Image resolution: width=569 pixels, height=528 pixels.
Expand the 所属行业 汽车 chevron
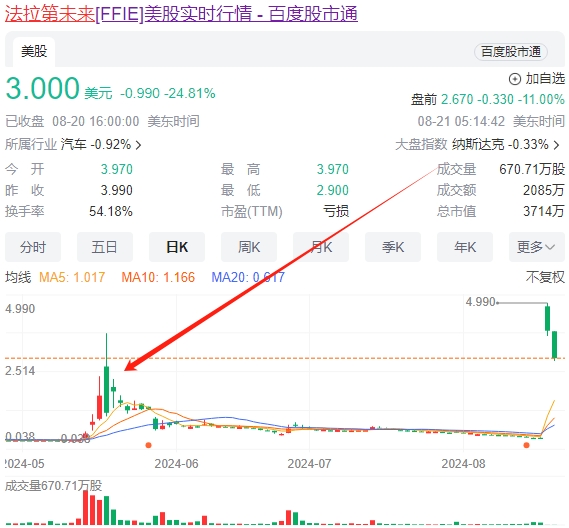138,145
